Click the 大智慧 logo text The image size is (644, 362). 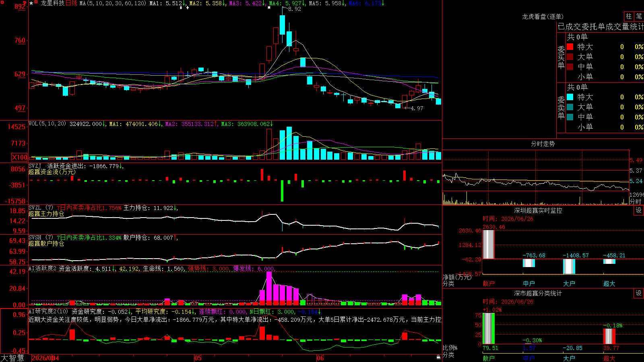[12, 358]
